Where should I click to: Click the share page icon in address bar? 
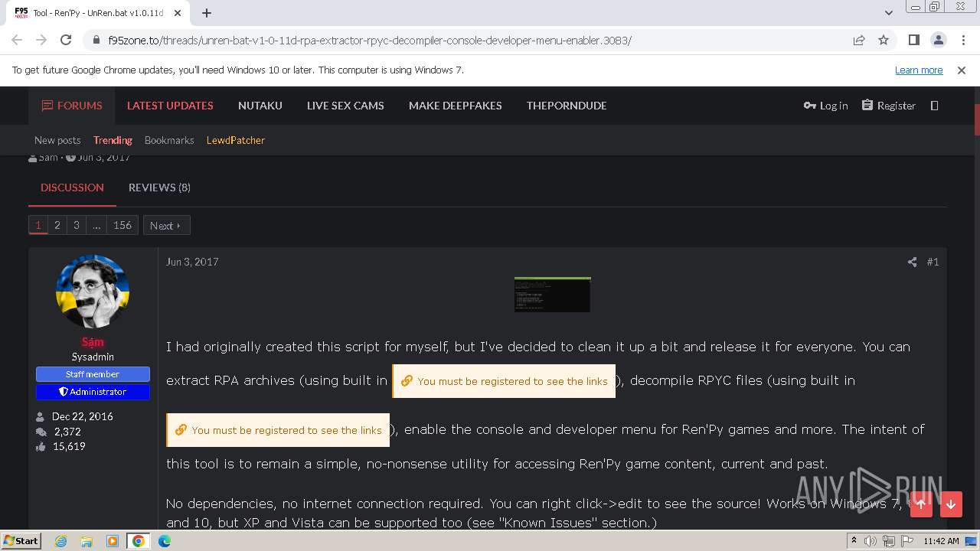coord(859,41)
